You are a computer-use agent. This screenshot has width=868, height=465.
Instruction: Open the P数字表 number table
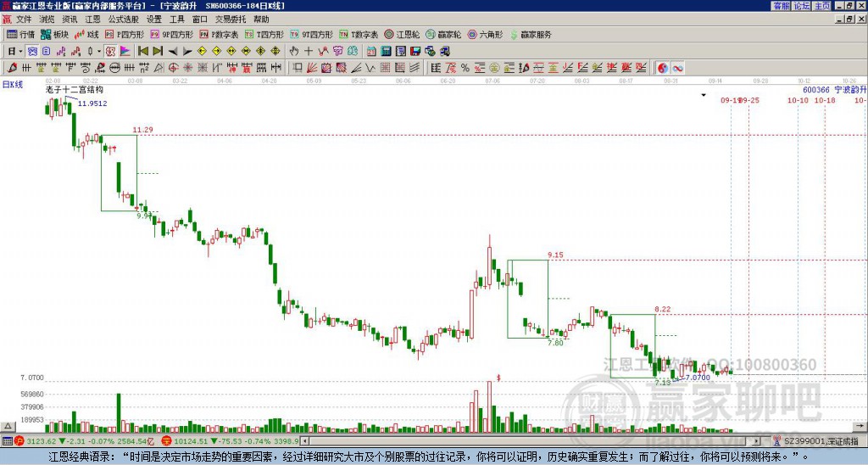click(219, 34)
